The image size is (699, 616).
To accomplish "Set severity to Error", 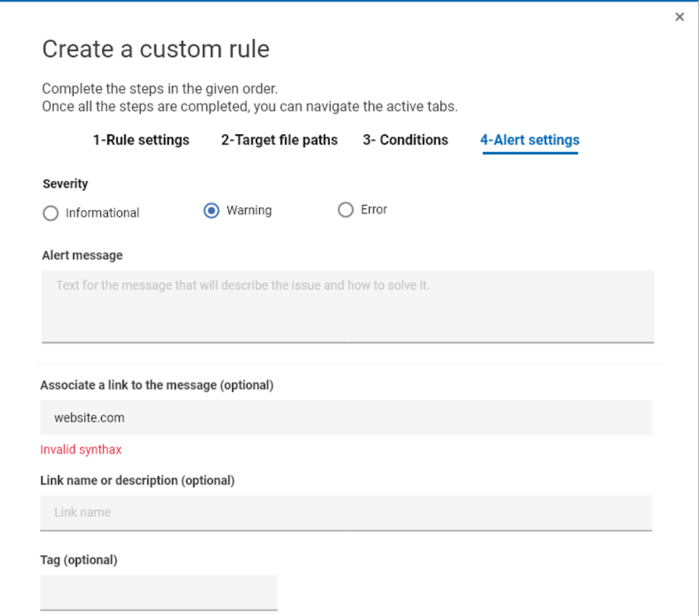I will [x=345, y=210].
